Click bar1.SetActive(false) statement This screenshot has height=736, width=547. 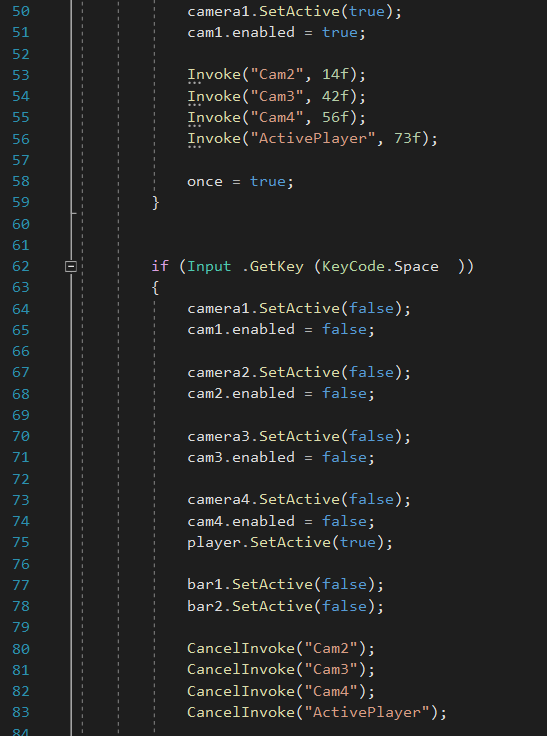tap(285, 585)
